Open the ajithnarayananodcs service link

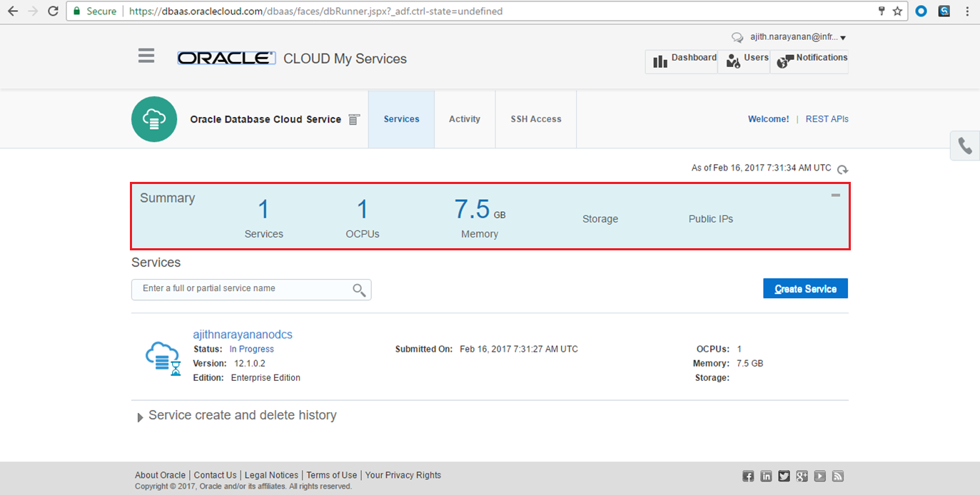click(x=243, y=335)
